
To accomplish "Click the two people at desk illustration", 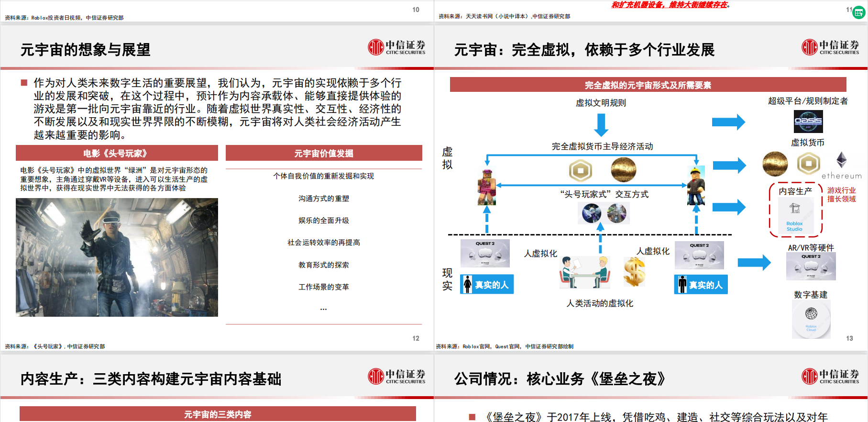I will (585, 272).
